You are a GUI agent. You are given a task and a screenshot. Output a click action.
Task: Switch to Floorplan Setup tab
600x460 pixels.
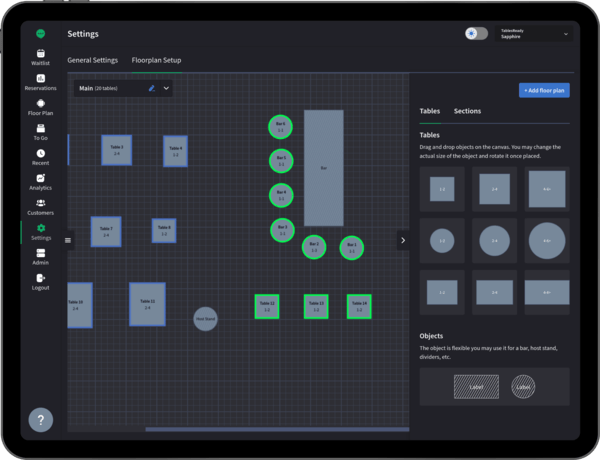click(x=157, y=60)
